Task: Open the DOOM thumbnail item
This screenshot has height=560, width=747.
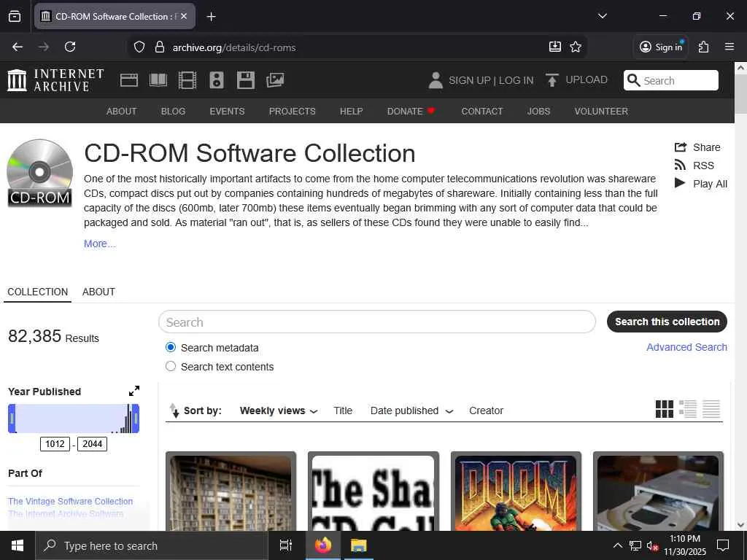Action: pos(516,491)
